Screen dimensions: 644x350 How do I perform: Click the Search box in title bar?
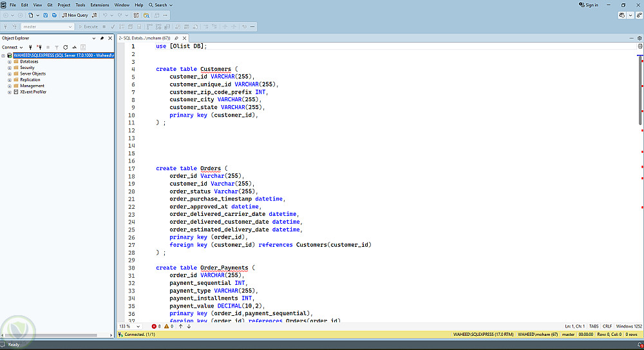click(160, 5)
